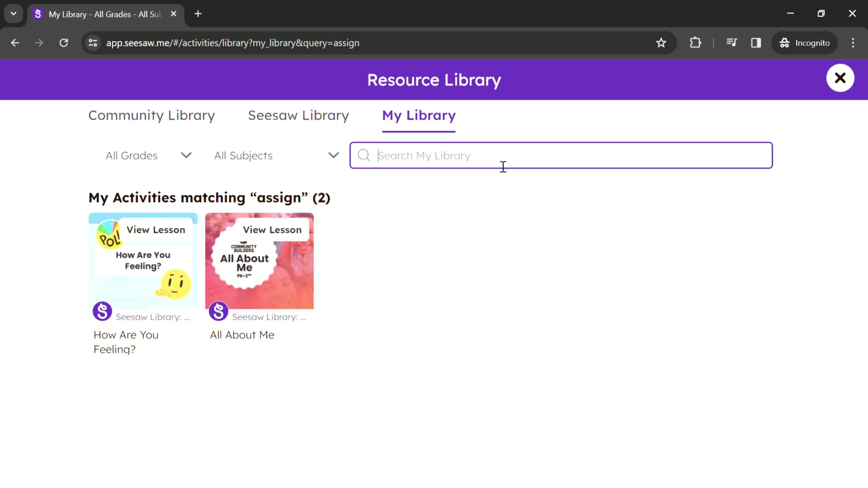Open a new browser tab
Screen dimensions: 868x488
tap(198, 14)
